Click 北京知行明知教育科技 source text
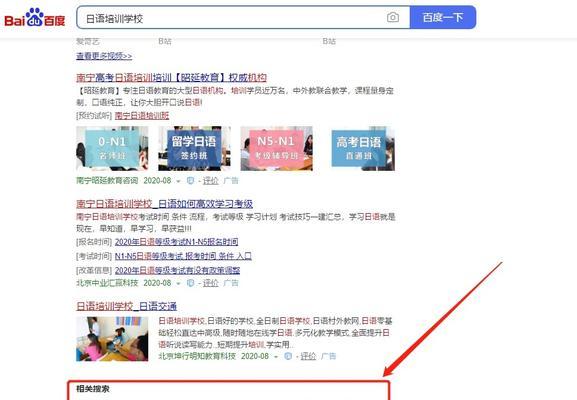 (197, 356)
